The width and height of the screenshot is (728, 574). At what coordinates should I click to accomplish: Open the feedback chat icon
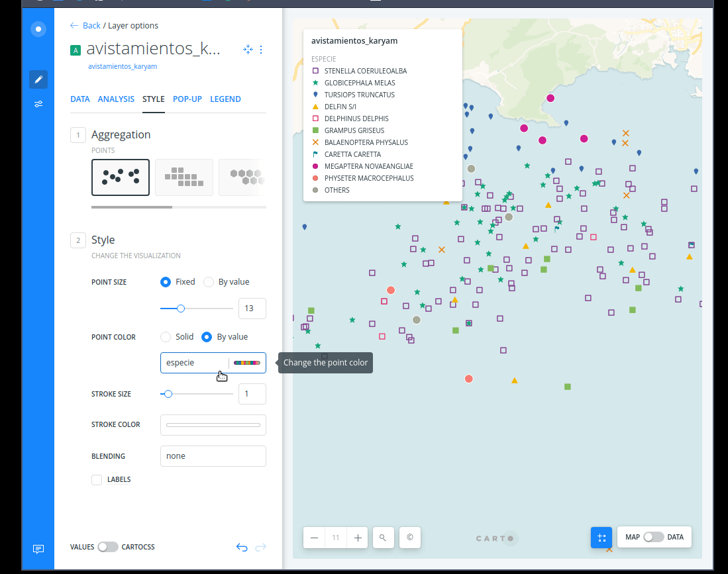[x=38, y=549]
